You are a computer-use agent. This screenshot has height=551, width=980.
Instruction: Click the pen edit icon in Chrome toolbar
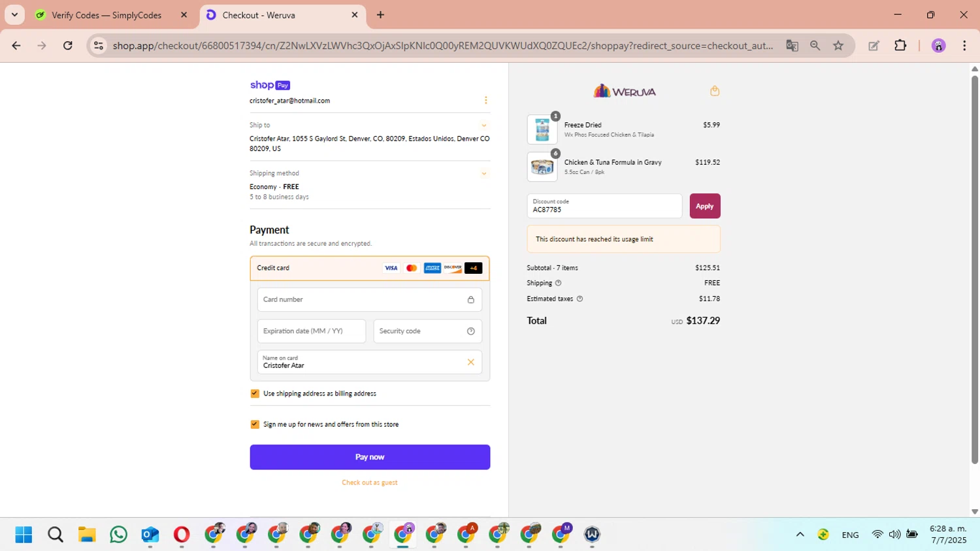pyautogui.click(x=874, y=45)
